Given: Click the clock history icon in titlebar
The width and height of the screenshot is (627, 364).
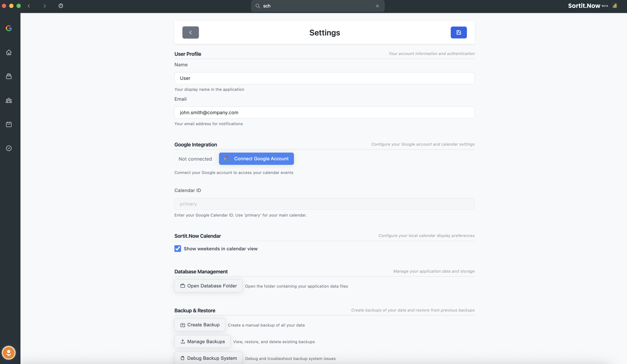Looking at the screenshot, I should (x=61, y=6).
